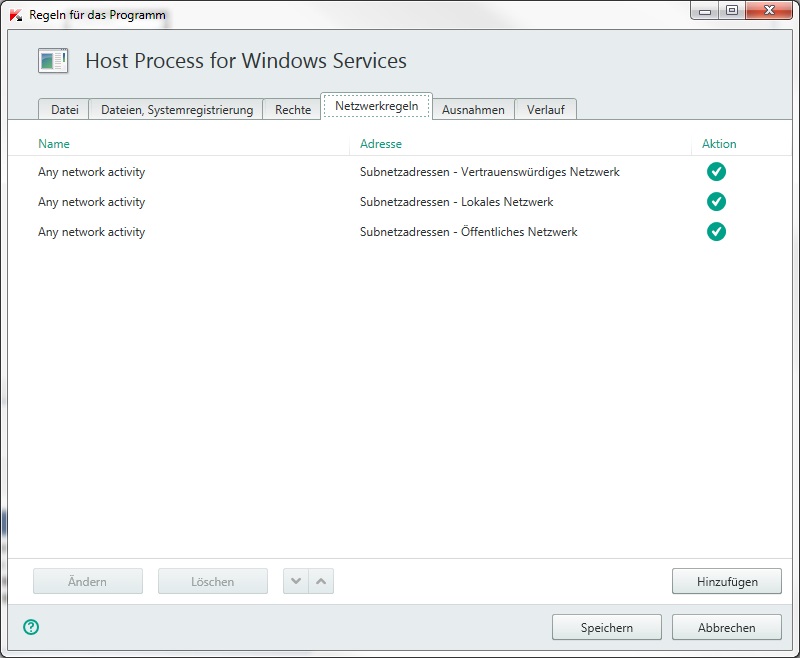This screenshot has height=658, width=800.
Task: Open the Dateien, Systemregistrierung tab
Action: pyautogui.click(x=177, y=109)
